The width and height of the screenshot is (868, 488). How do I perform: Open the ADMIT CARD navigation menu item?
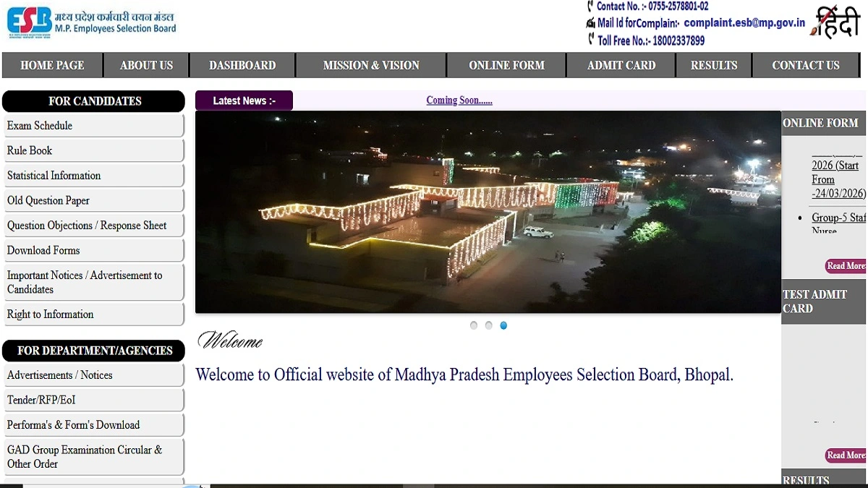621,65
